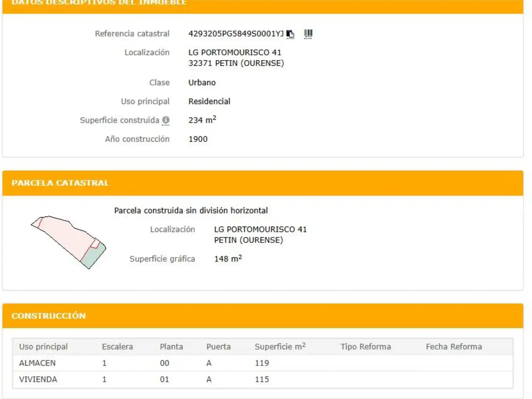
Task: Open the parcel map thumbnail
Action: tap(68, 242)
